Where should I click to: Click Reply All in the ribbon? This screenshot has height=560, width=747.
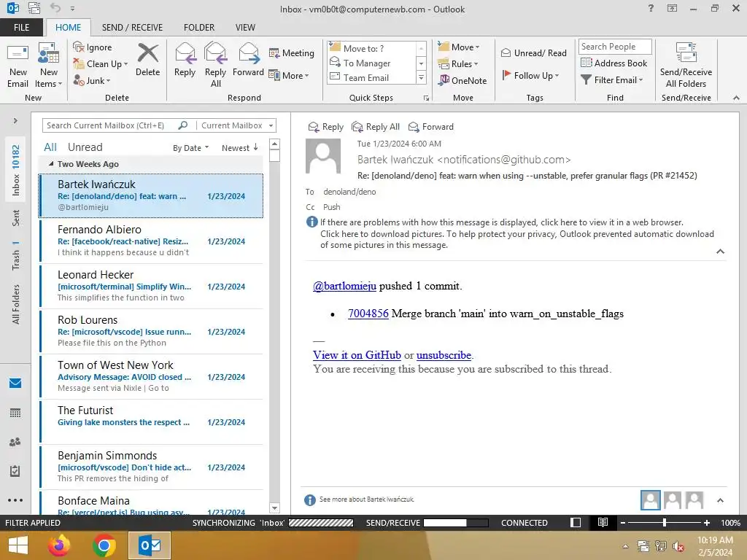pyautogui.click(x=215, y=66)
